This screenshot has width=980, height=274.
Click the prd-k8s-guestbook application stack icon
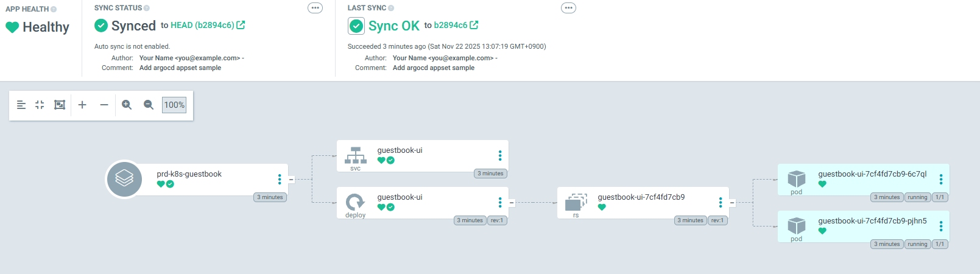(x=124, y=179)
